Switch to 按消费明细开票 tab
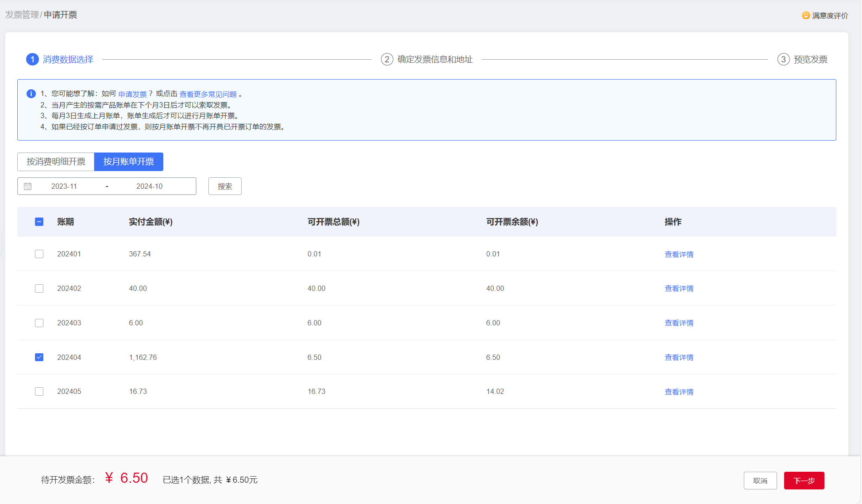Image resolution: width=862 pixels, height=504 pixels. [56, 162]
